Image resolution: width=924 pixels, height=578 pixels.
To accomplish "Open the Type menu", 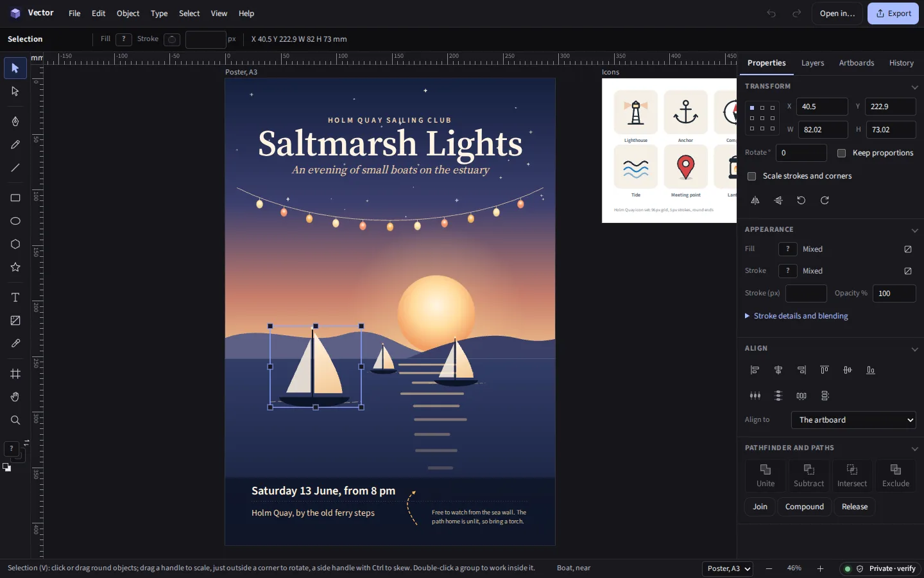I will point(159,13).
